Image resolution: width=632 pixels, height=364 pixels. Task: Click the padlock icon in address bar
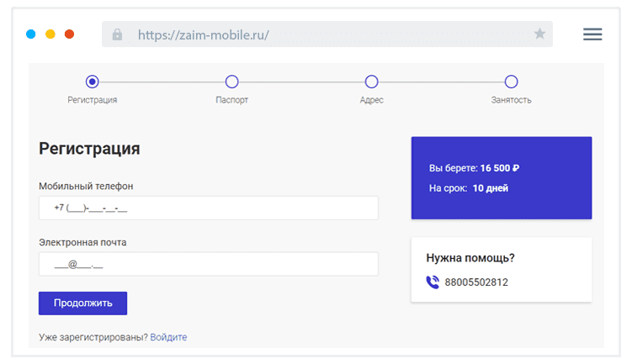[x=117, y=34]
